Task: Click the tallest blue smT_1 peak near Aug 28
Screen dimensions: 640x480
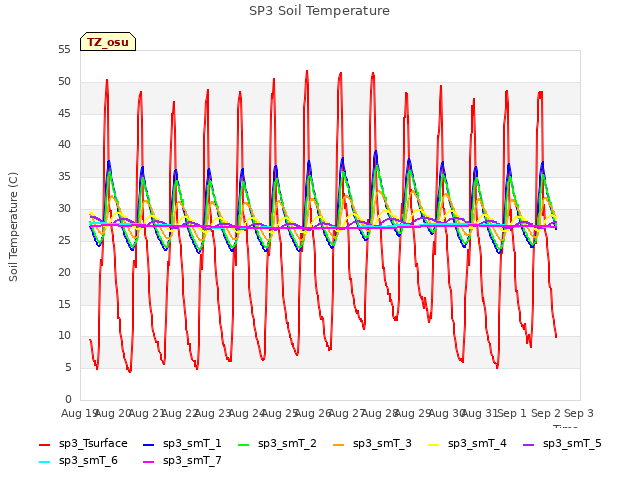Action: point(376,151)
